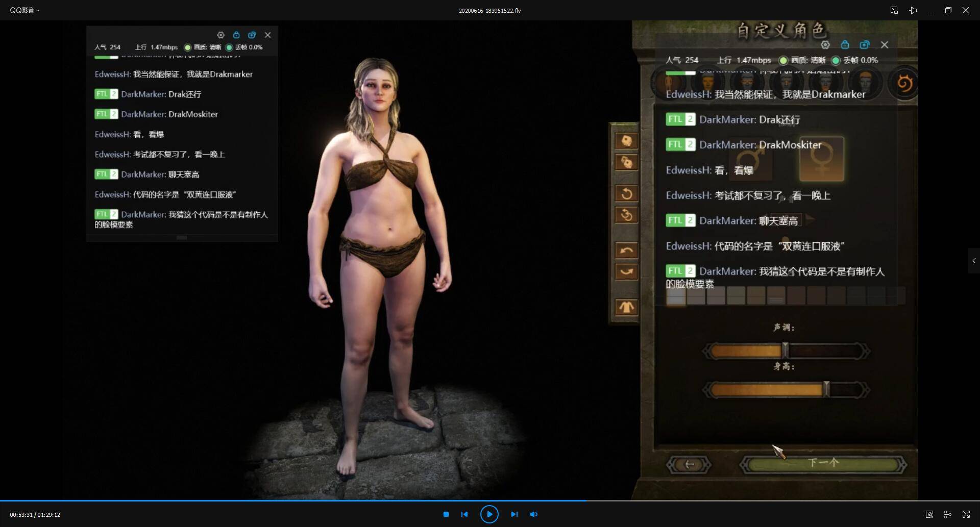
Task: Randomize all with double dice button
Action: tap(626, 162)
